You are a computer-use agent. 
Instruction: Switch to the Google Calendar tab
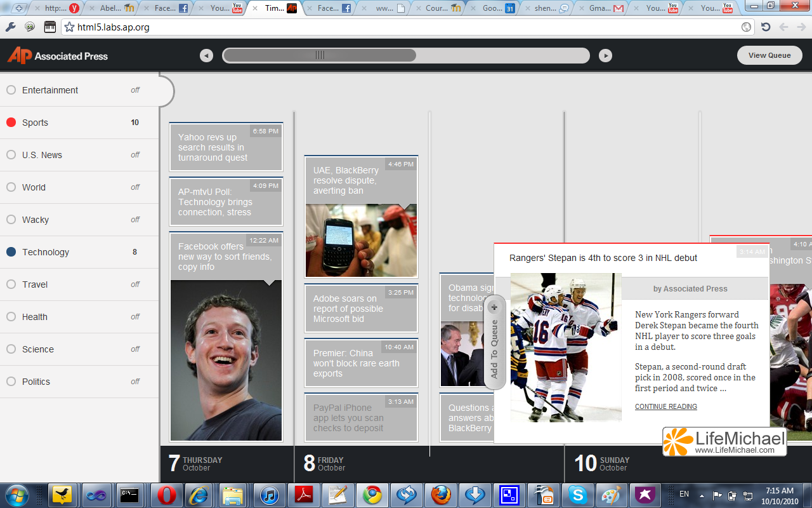click(x=492, y=8)
